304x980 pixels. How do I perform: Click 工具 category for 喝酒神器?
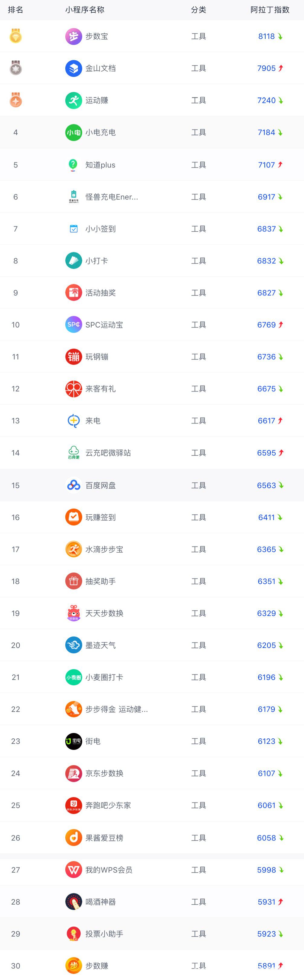pyautogui.click(x=199, y=902)
